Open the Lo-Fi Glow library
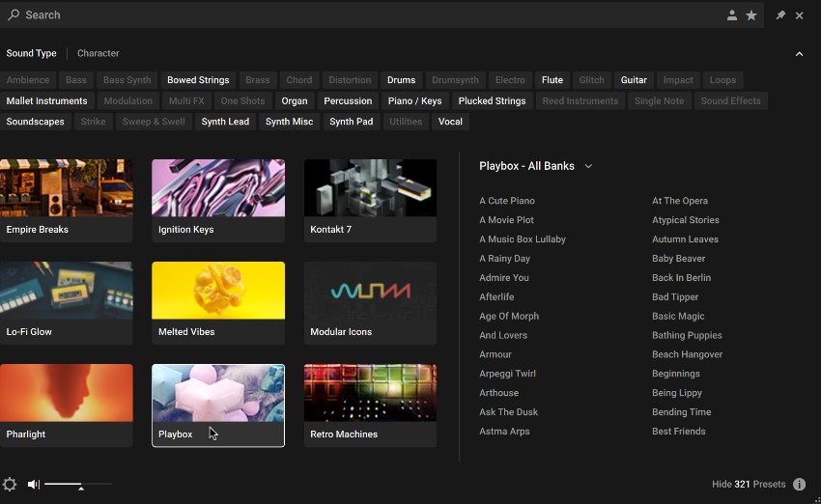The width and height of the screenshot is (821, 504). click(66, 303)
